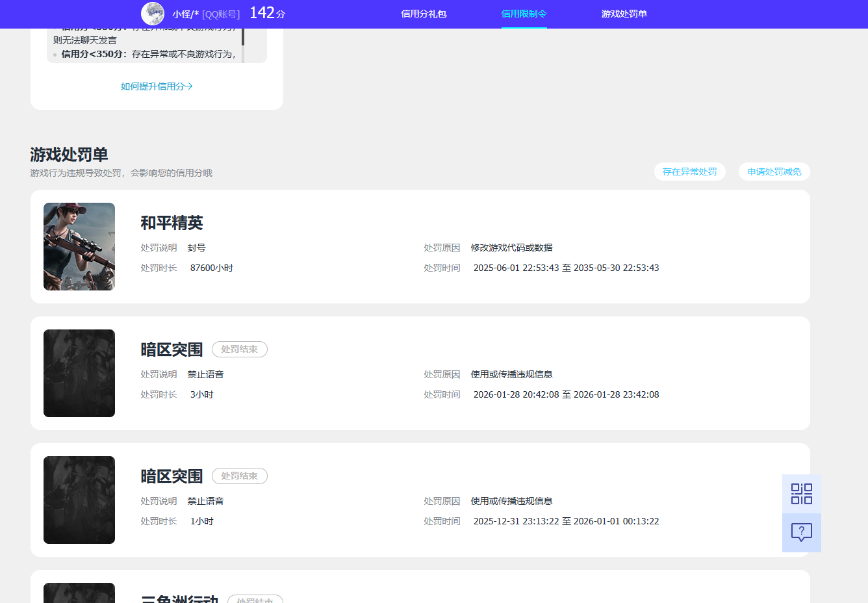This screenshot has width=868, height=603.
Task: Click the 处罚结束 tag on the first 暗区突围 record
Action: [239, 349]
